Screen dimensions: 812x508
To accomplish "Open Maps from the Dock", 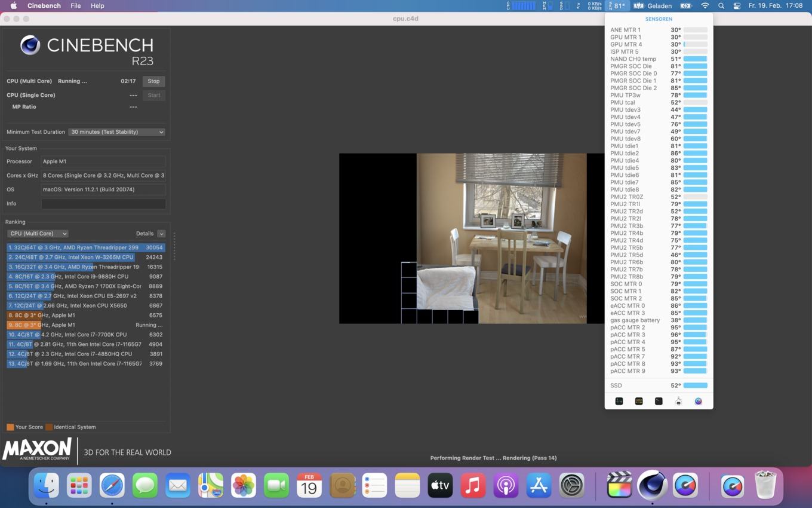I will (x=211, y=485).
